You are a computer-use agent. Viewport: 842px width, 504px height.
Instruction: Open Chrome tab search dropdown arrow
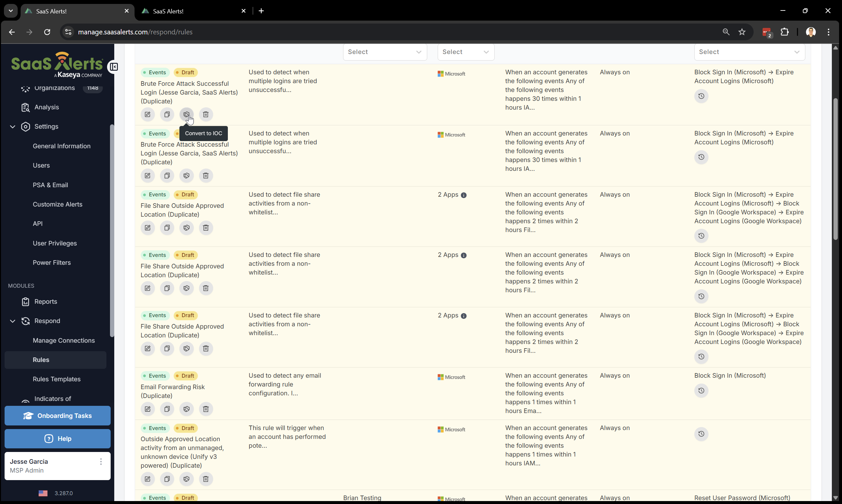10,11
